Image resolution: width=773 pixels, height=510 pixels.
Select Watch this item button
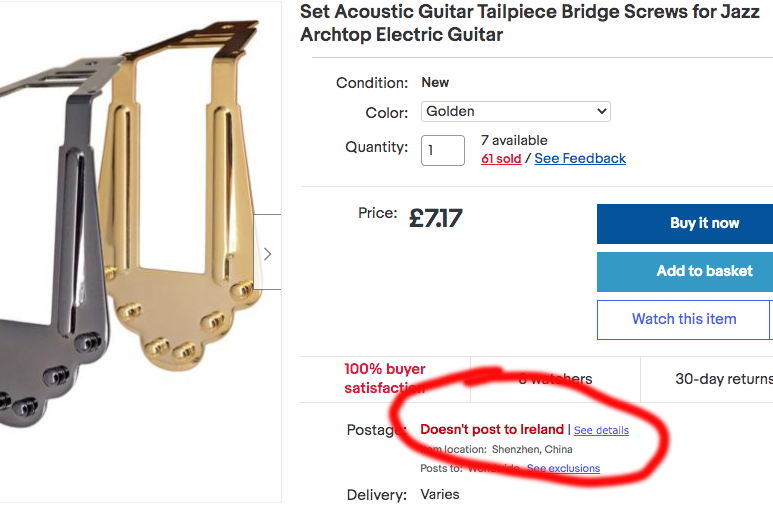684,320
